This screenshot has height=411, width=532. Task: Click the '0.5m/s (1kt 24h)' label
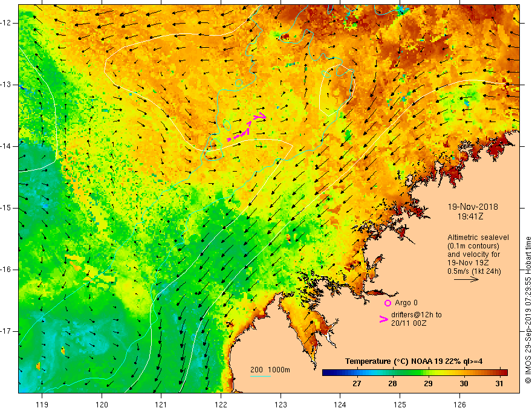click(474, 271)
